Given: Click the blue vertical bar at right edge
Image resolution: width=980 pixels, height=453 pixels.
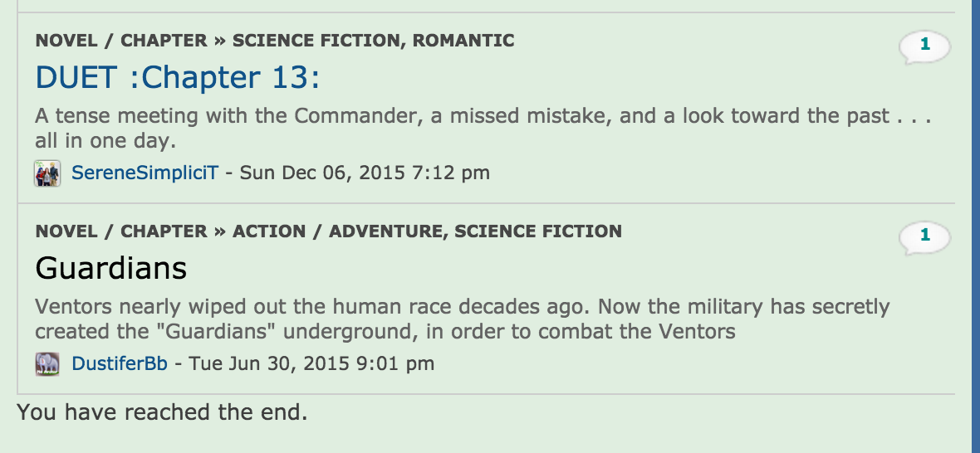Looking at the screenshot, I should (976, 226).
